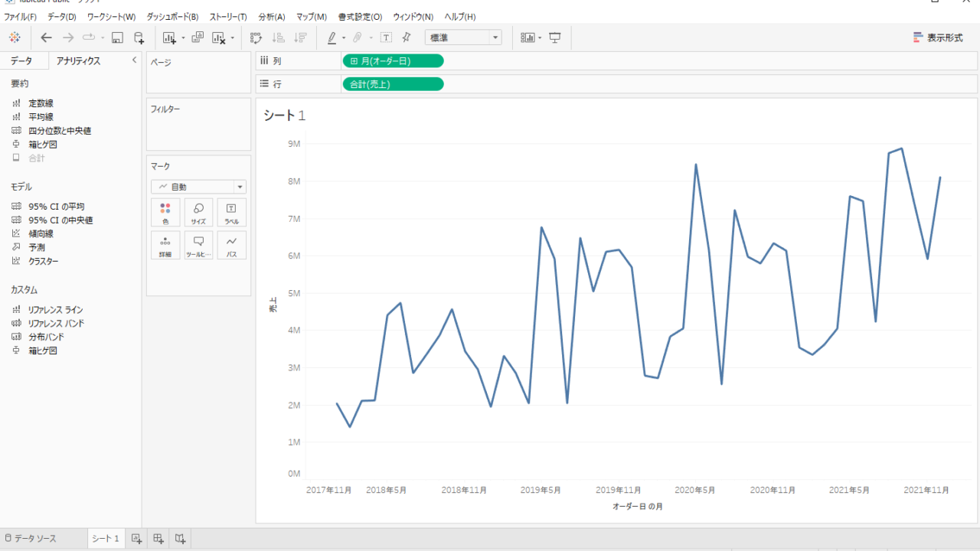This screenshot has width=980, height=551.
Task: Click the replay animation icon
Action: (89, 37)
